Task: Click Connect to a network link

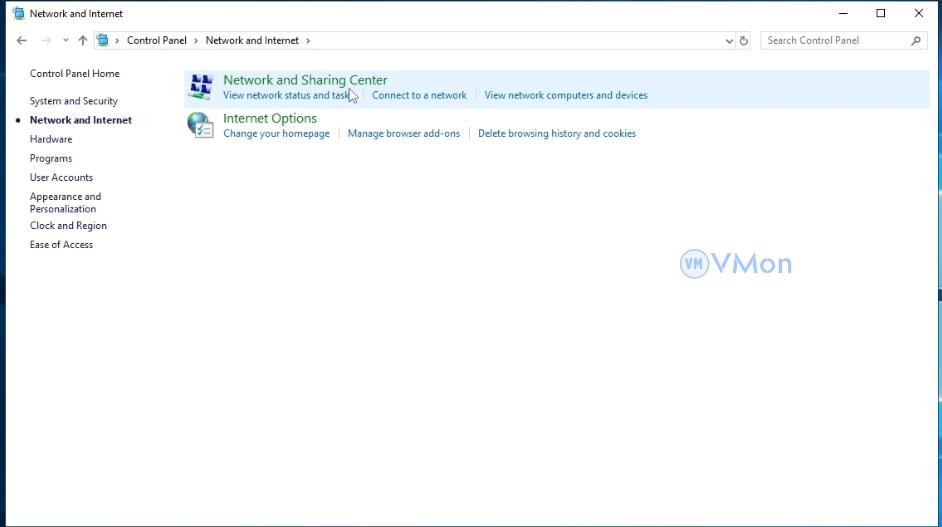Action: point(419,96)
